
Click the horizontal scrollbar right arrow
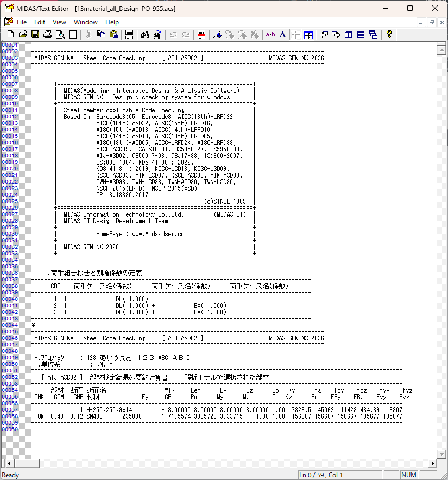(x=432, y=464)
